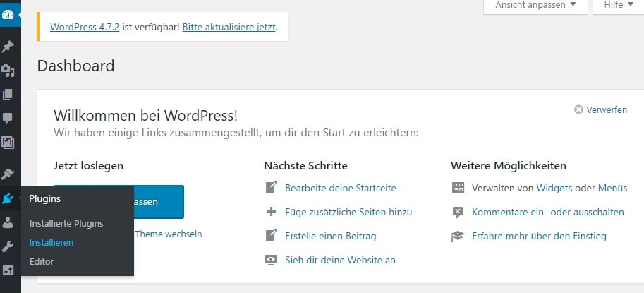644x293 pixels.
Task: Open Users person sidebar icon
Action: click(8, 222)
